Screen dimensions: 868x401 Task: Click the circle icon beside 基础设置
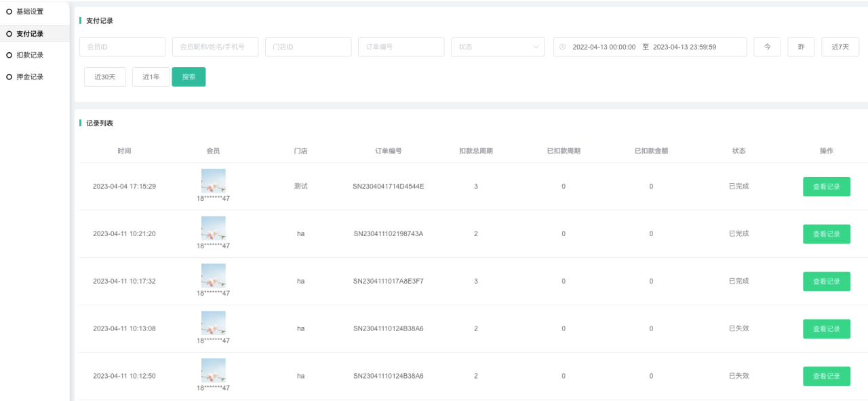pyautogui.click(x=9, y=12)
